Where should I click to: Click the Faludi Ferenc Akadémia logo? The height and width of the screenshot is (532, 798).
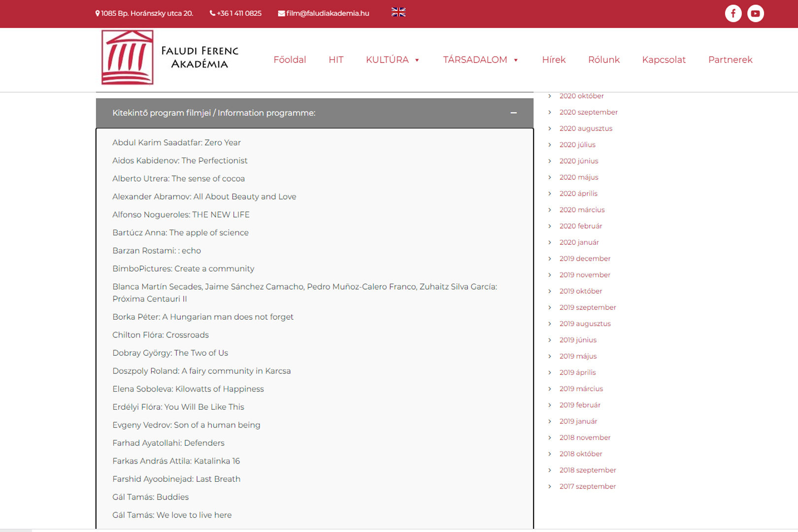coord(170,58)
